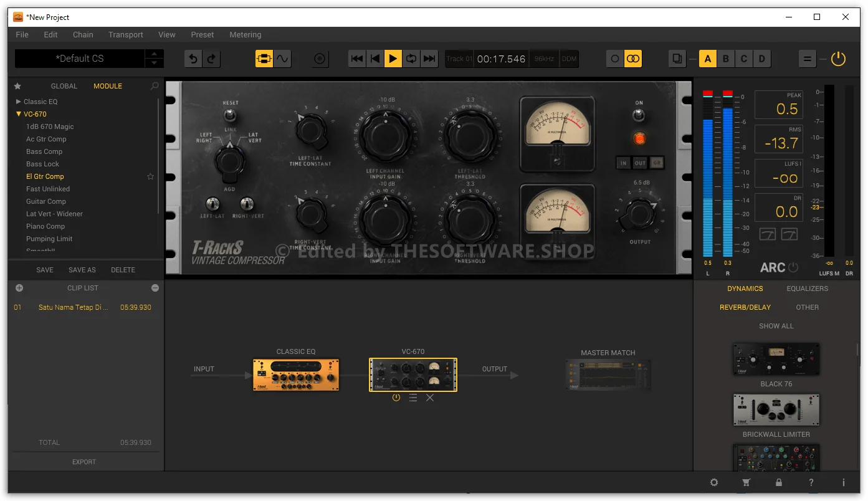Set meter mode to GR
This screenshot has width=868, height=501.
pyautogui.click(x=657, y=163)
